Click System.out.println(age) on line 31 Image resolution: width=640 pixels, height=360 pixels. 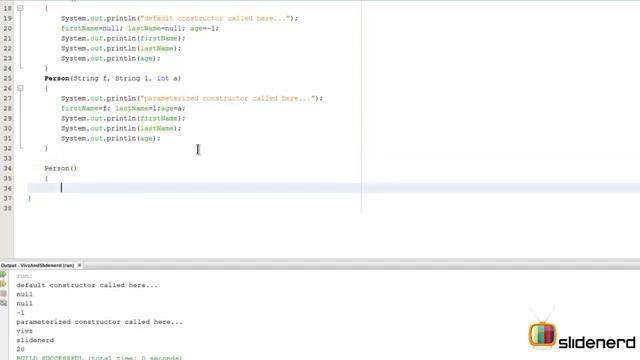[111, 138]
